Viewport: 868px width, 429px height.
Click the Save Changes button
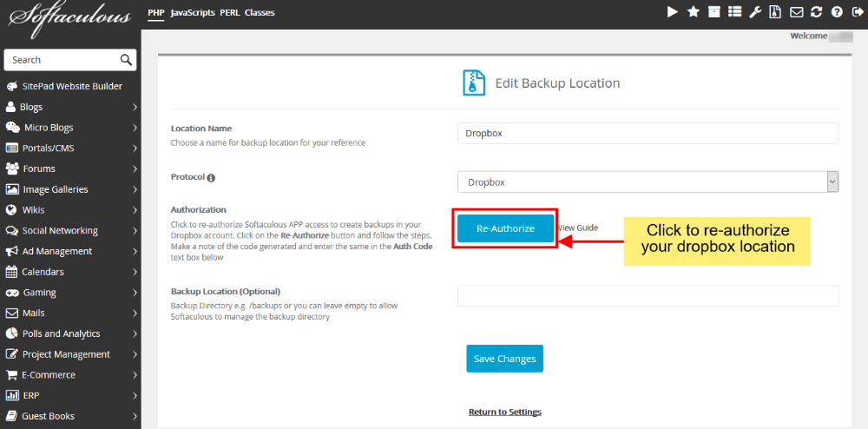coord(505,359)
